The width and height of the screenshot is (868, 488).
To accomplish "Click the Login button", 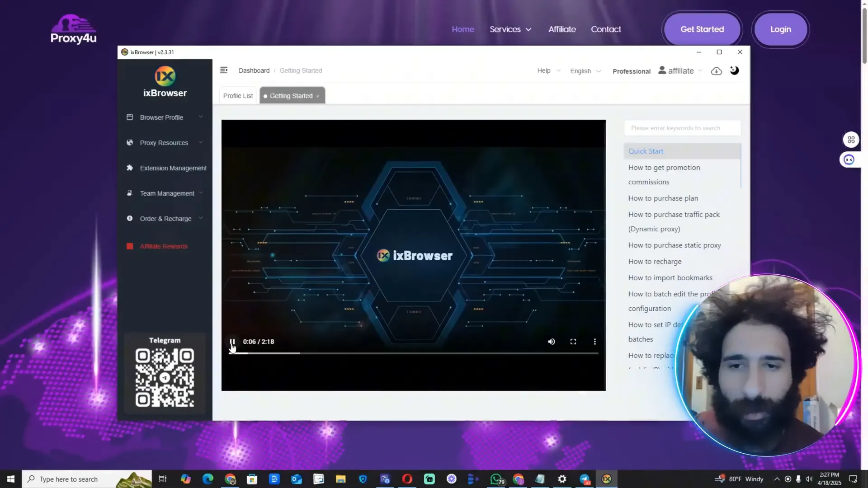I will pos(781,29).
